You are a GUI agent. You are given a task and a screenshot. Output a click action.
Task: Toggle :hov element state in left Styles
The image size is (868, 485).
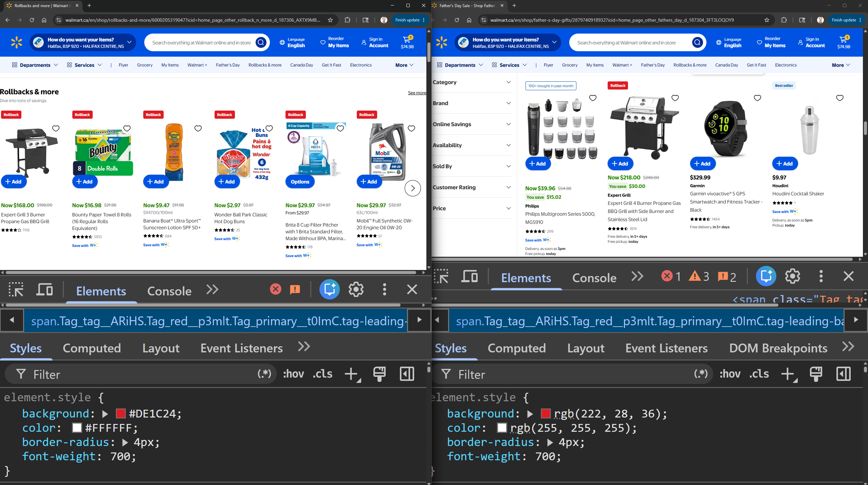(293, 374)
